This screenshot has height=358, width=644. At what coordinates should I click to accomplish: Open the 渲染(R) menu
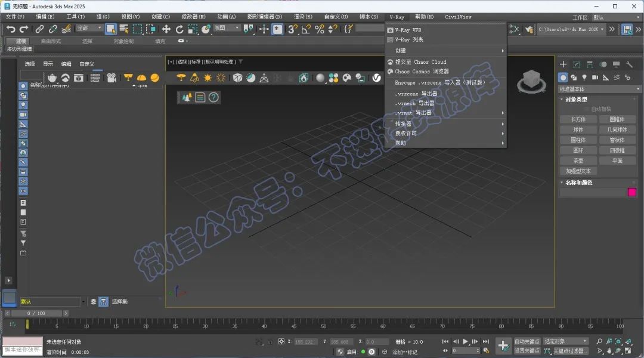(303, 17)
